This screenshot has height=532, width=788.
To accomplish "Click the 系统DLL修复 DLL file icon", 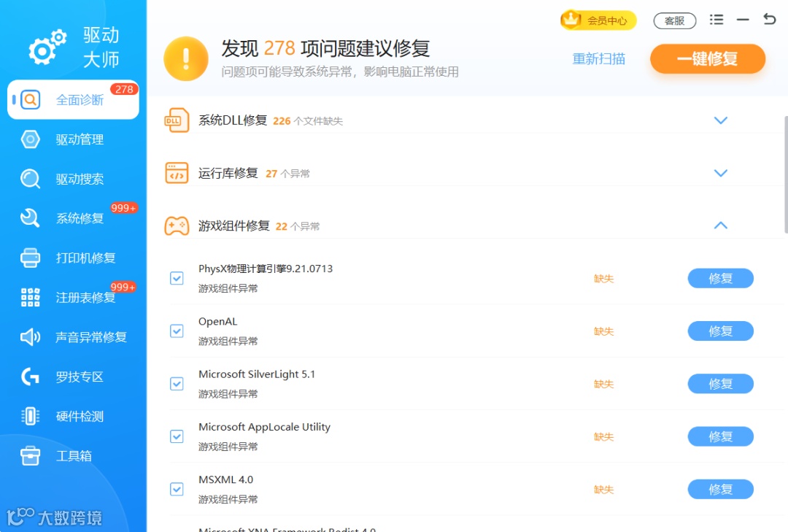I will point(177,120).
